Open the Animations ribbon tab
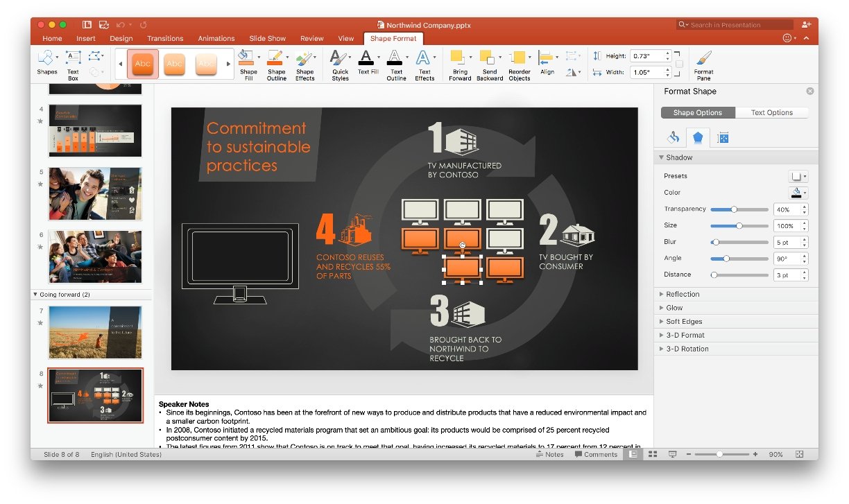 [x=216, y=38]
